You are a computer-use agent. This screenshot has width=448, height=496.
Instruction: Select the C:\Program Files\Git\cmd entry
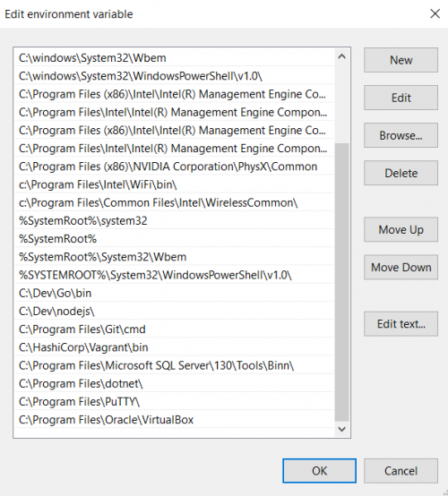pyautogui.click(x=174, y=329)
